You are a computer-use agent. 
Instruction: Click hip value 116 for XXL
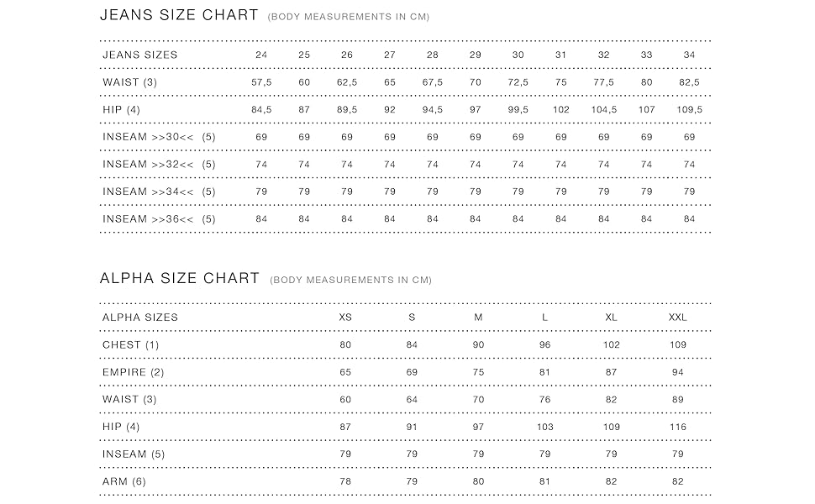pos(677,428)
